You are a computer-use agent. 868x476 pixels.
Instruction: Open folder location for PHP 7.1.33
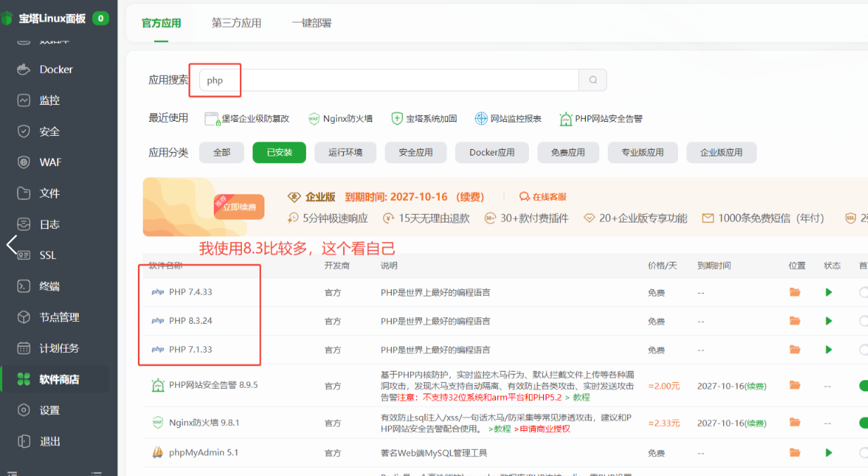795,349
